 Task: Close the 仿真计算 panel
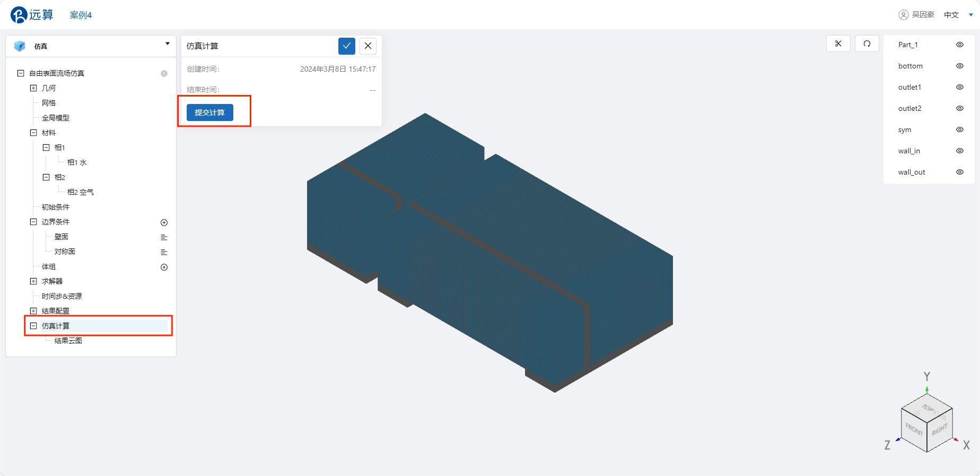[368, 46]
